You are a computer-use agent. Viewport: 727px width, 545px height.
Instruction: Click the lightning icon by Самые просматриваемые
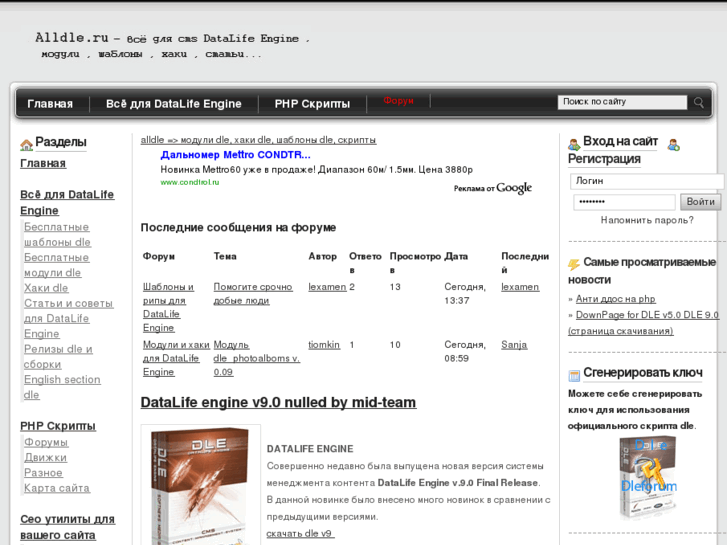pyautogui.click(x=574, y=264)
